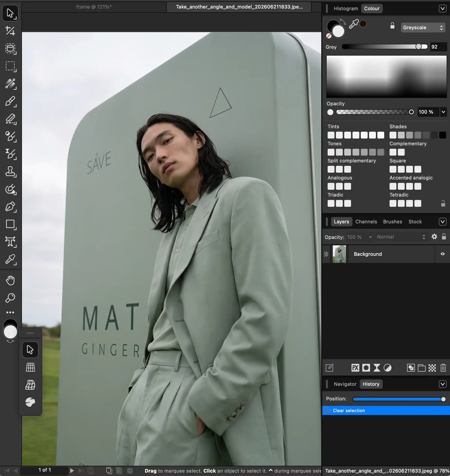Select the Background layer thumbnail

(x=339, y=254)
